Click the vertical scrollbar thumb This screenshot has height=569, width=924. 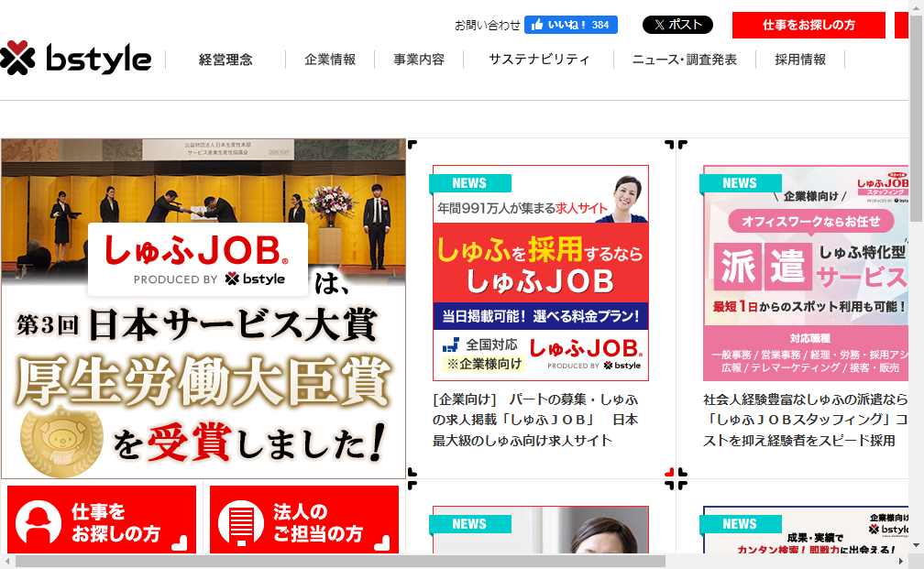pyautogui.click(x=917, y=118)
